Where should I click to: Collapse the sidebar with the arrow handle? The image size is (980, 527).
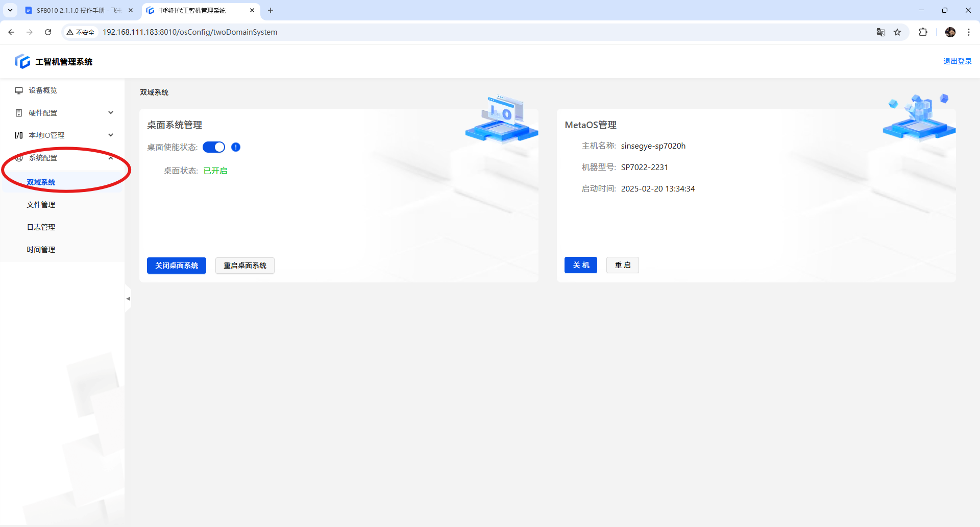pos(128,299)
